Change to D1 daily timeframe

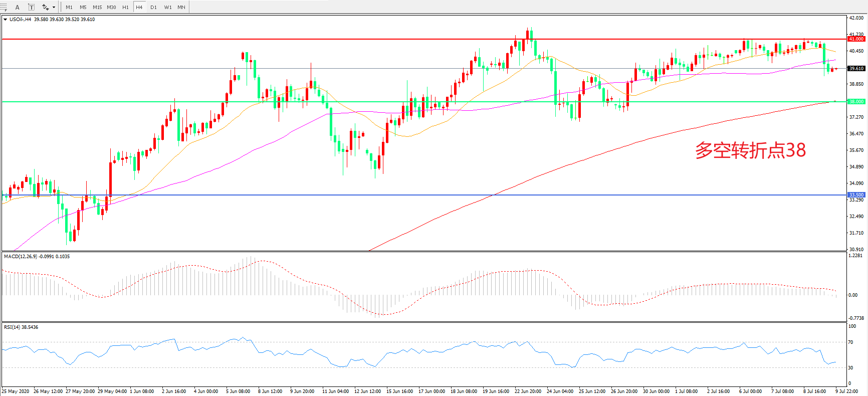click(x=153, y=7)
